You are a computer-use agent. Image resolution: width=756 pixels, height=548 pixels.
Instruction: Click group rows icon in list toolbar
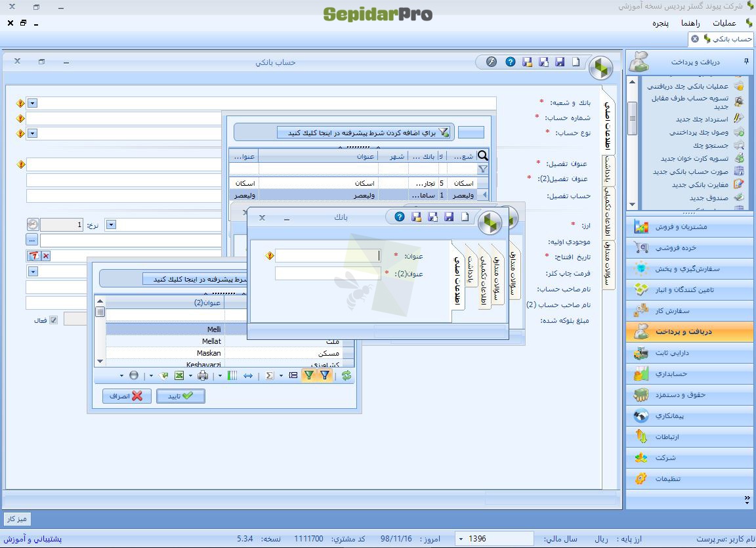(x=293, y=375)
